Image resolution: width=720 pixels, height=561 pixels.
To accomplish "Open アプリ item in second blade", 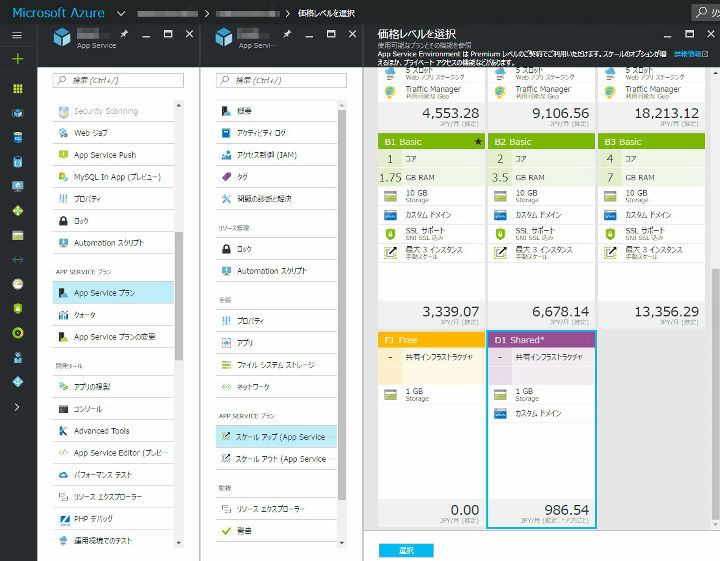I will point(276,343).
